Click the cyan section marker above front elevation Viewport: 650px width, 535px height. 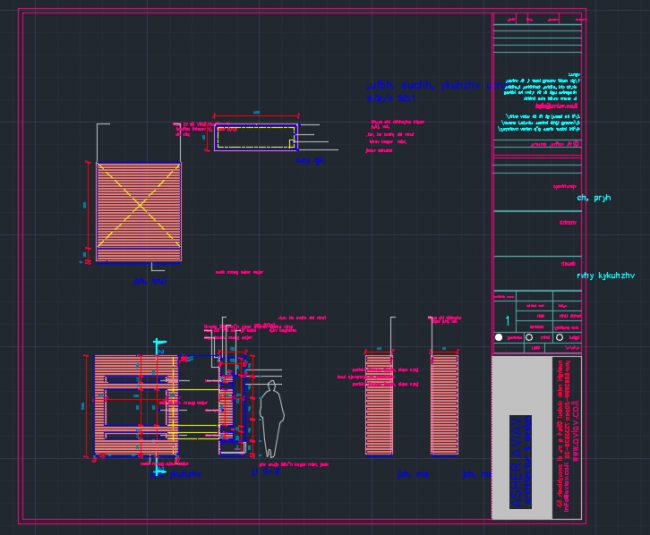pyautogui.click(x=157, y=345)
